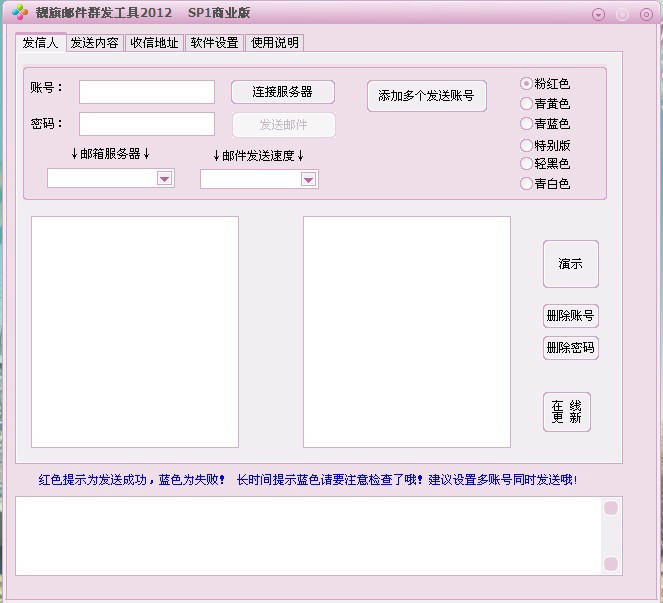Click the greyed 发送邮件 button
Screen dimensions: 663x603
[284, 125]
